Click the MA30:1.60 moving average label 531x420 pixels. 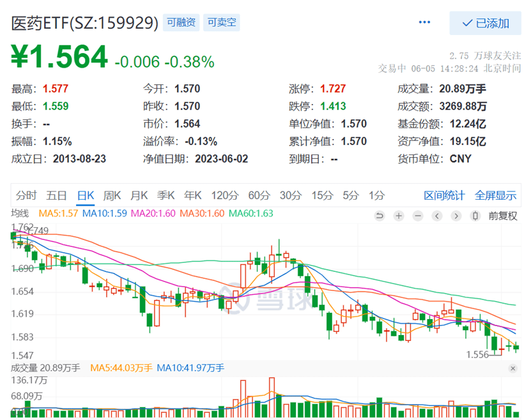pyautogui.click(x=202, y=213)
